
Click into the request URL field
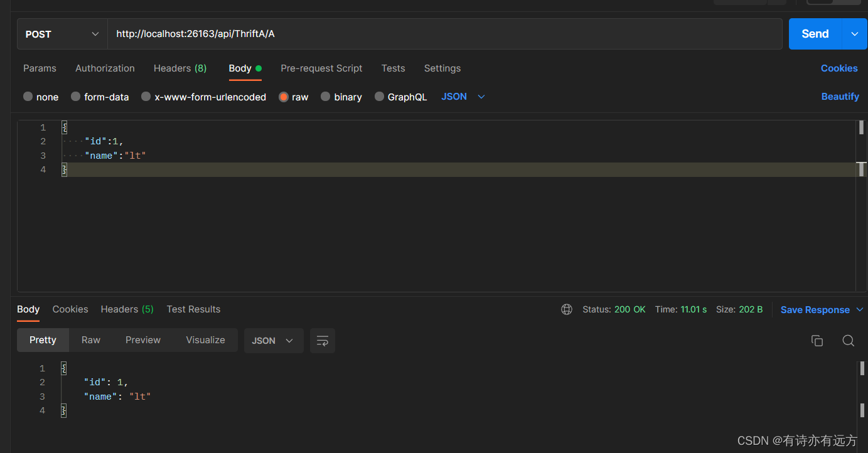[445, 34]
